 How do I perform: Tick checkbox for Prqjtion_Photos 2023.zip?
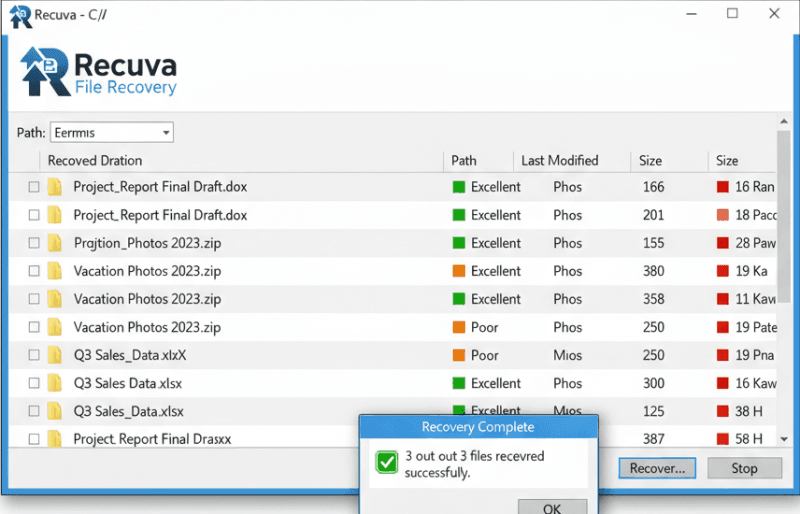coord(34,243)
